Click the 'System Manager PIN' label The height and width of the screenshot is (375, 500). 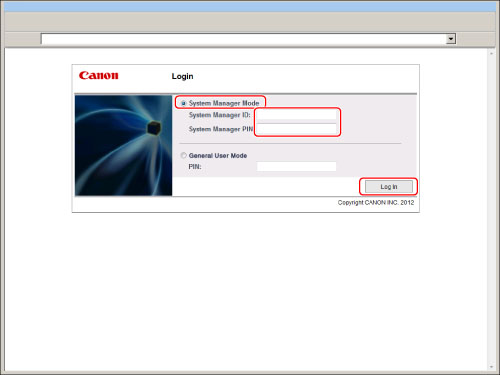(221, 129)
